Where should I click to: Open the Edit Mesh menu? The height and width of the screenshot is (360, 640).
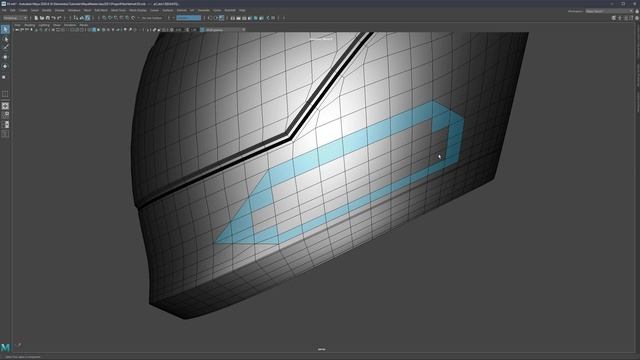(101, 10)
